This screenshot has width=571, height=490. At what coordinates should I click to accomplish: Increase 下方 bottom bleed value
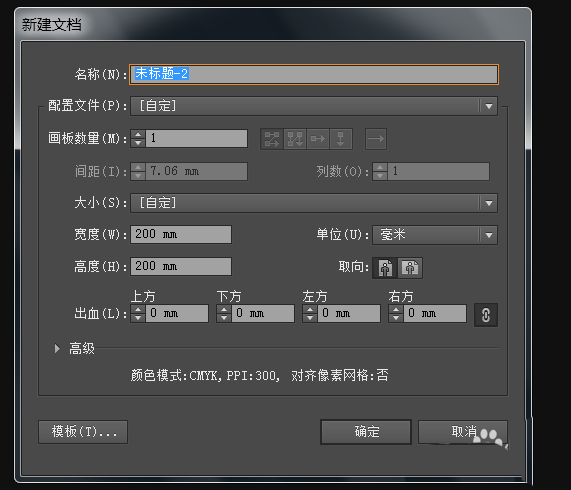pos(224,309)
